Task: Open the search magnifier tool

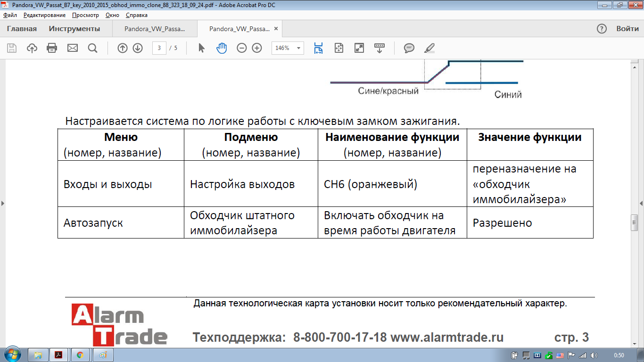Action: click(x=92, y=48)
